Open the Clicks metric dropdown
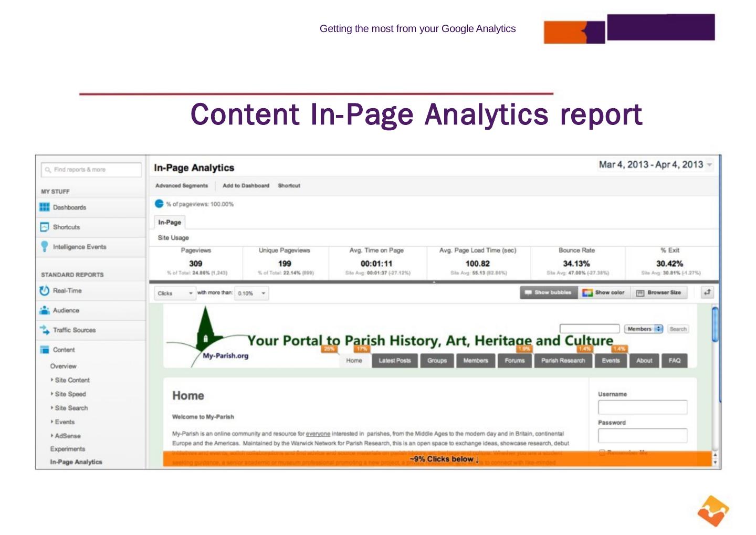This screenshot has width=756, height=535. [x=175, y=293]
